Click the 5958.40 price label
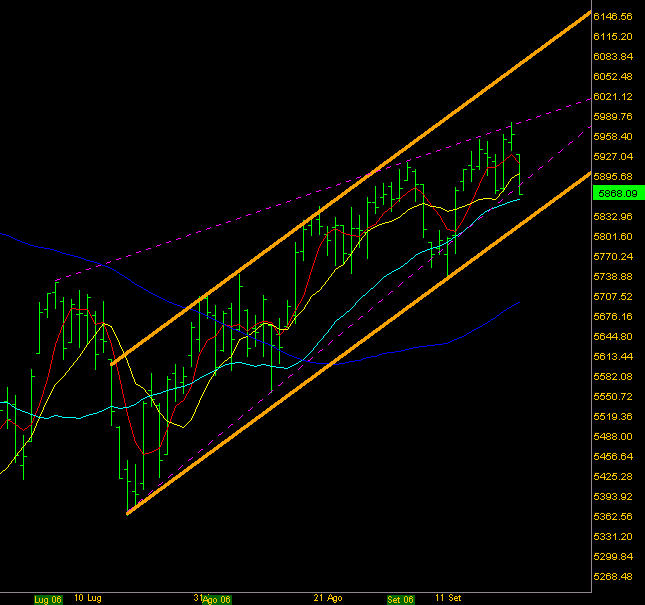Image resolution: width=645 pixels, height=605 pixels. pyautogui.click(x=613, y=137)
